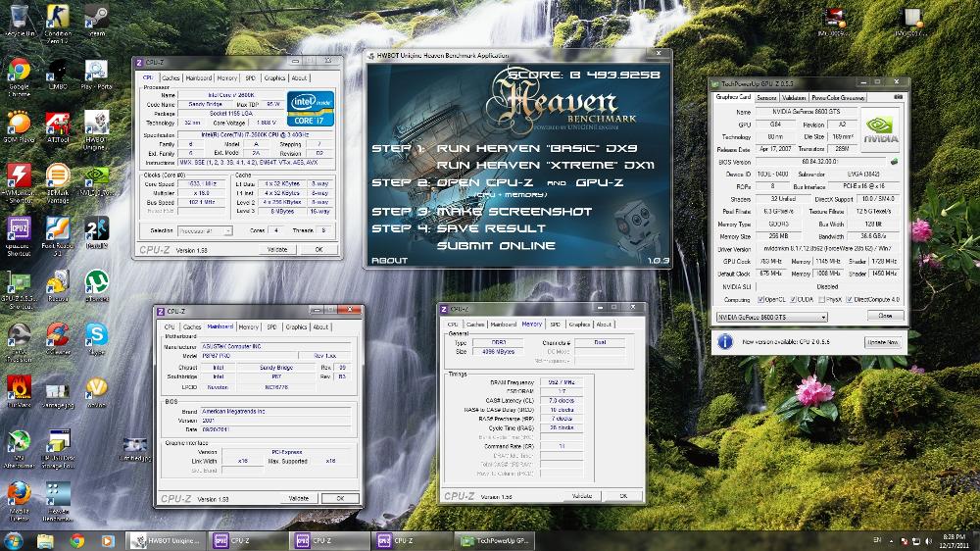This screenshot has width=980, height=551.
Task: Toggle the OpenCL checkbox in GPU-Z
Action: point(760,300)
